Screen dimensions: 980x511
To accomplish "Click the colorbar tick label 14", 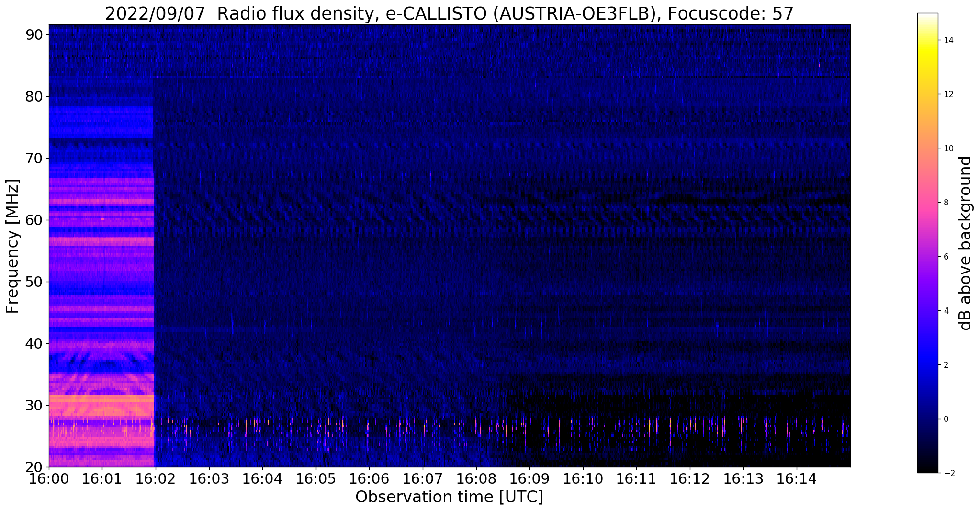I will coord(948,40).
